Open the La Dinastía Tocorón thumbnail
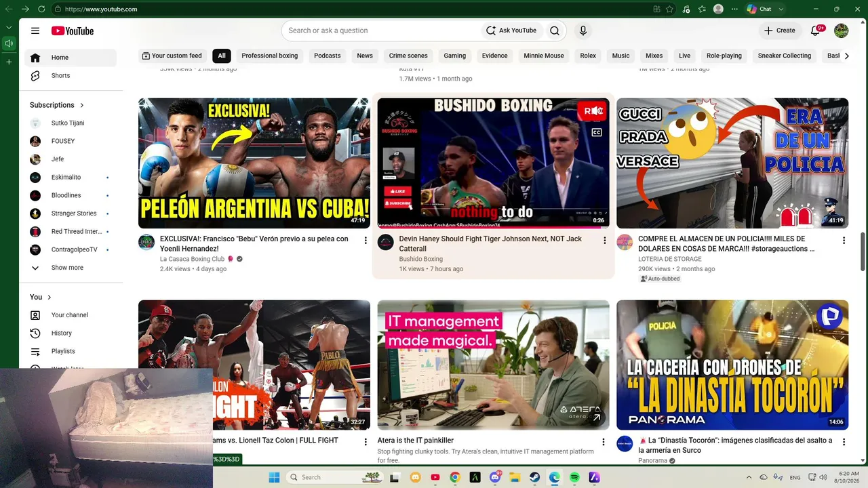Image resolution: width=868 pixels, height=488 pixels. coord(732,365)
